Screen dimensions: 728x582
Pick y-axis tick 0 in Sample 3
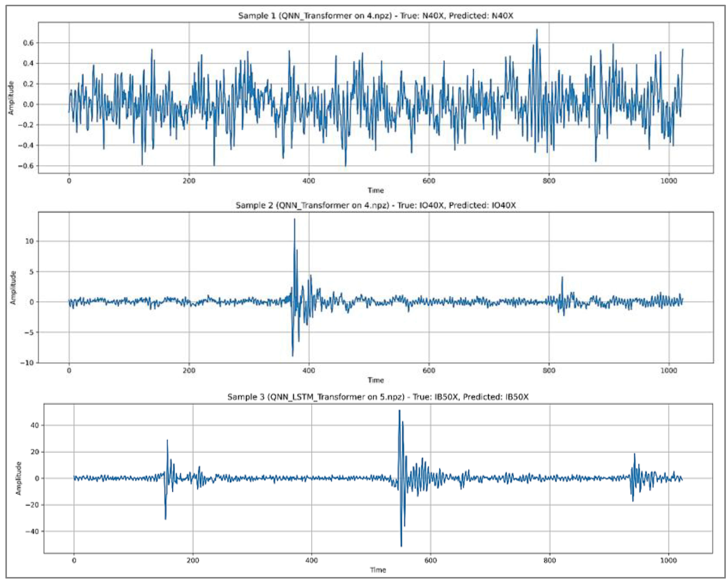37,478
